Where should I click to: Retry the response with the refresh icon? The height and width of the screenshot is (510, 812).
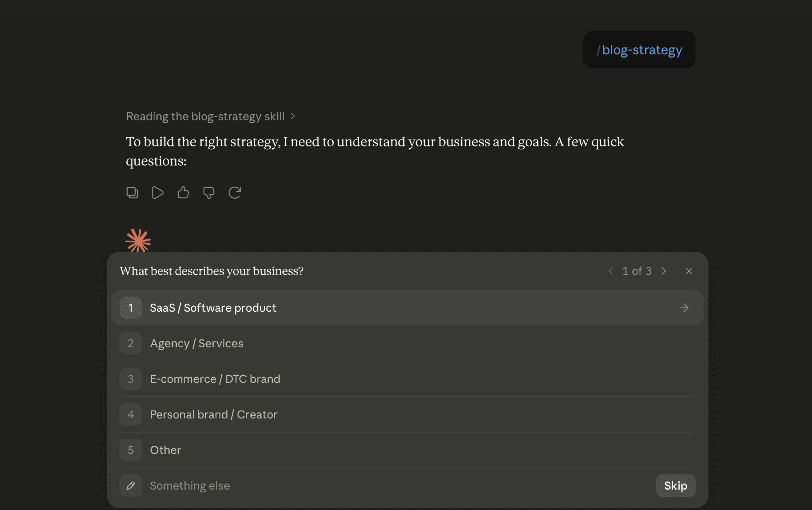[x=235, y=193]
